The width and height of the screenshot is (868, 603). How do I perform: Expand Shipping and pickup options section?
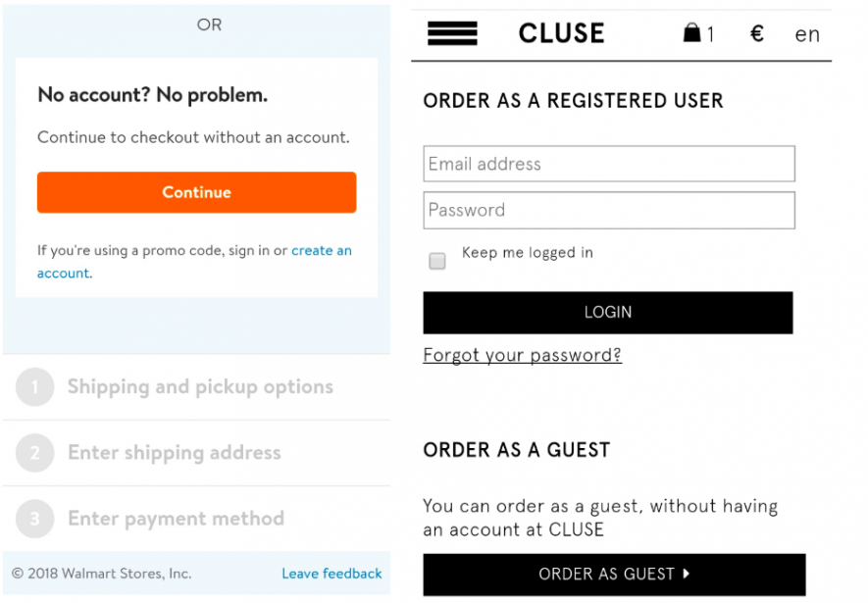196,387
